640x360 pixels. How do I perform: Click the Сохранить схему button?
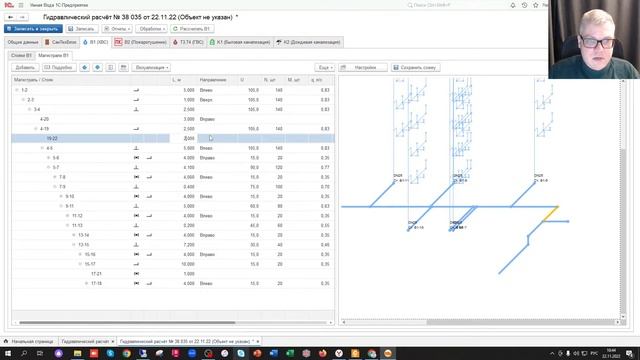point(415,67)
